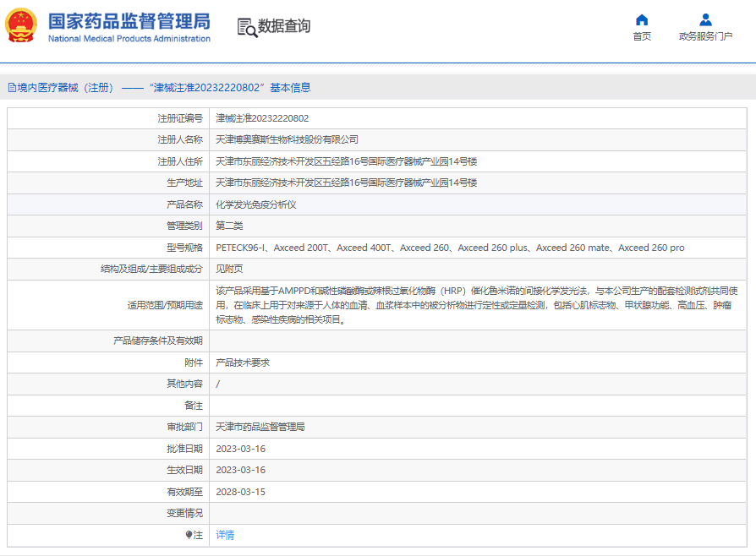The width and height of the screenshot is (756, 556).
Task: Click 国家药品监督管理局 title text
Action: [129, 21]
